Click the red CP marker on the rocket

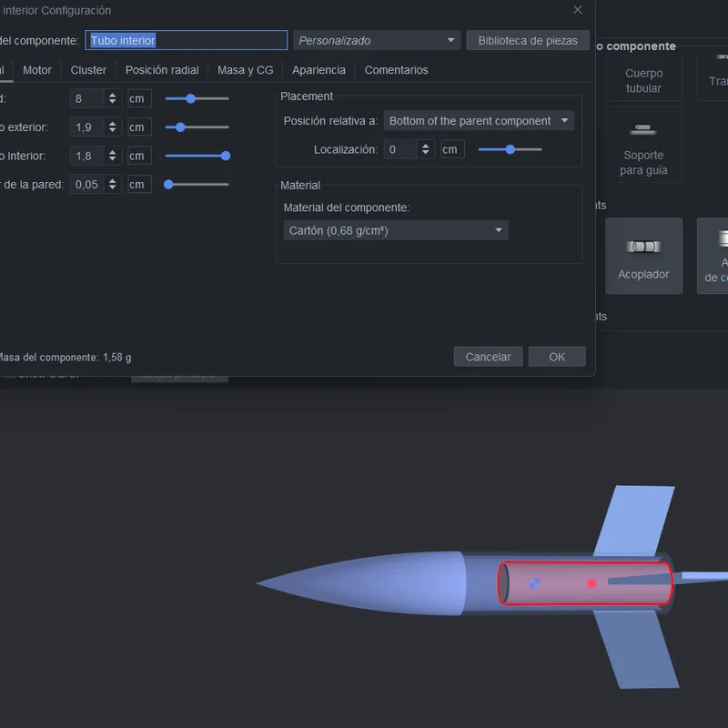click(591, 583)
